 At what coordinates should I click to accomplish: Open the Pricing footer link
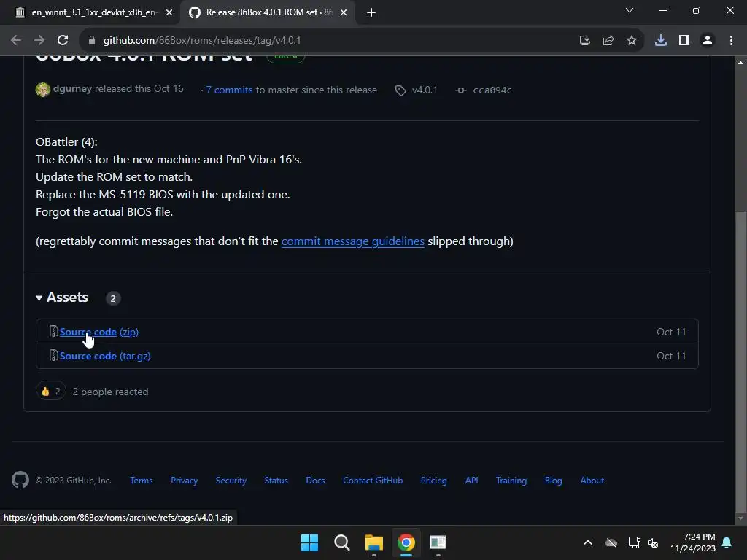(x=434, y=481)
